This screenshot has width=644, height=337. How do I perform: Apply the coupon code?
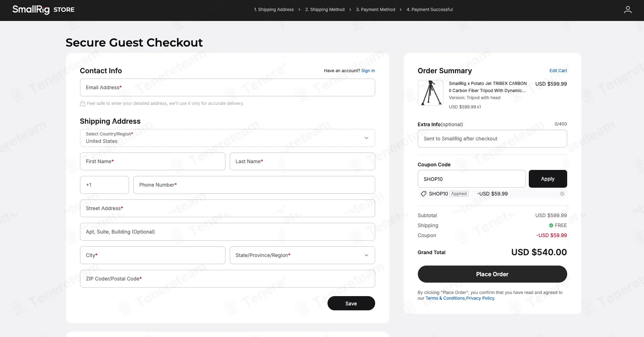pos(548,179)
